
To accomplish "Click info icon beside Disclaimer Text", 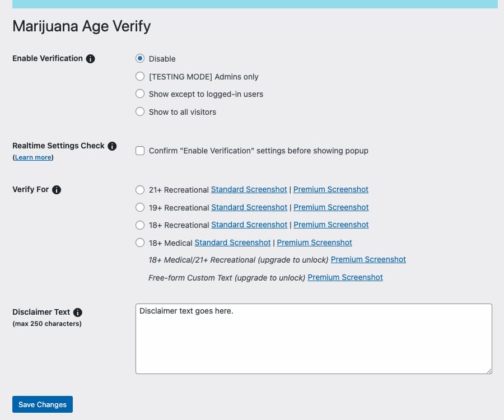I will pos(78,312).
